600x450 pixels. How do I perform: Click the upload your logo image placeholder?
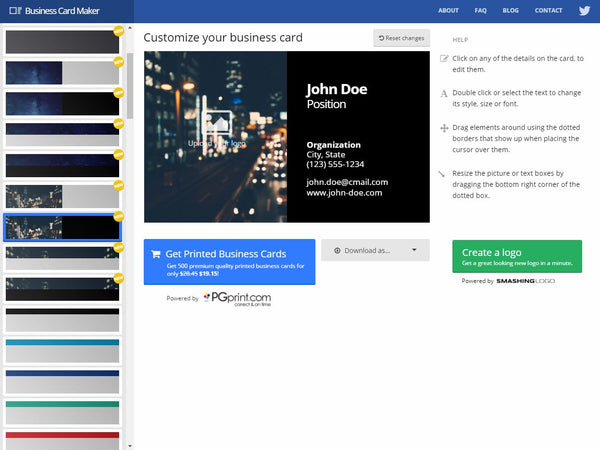217,129
